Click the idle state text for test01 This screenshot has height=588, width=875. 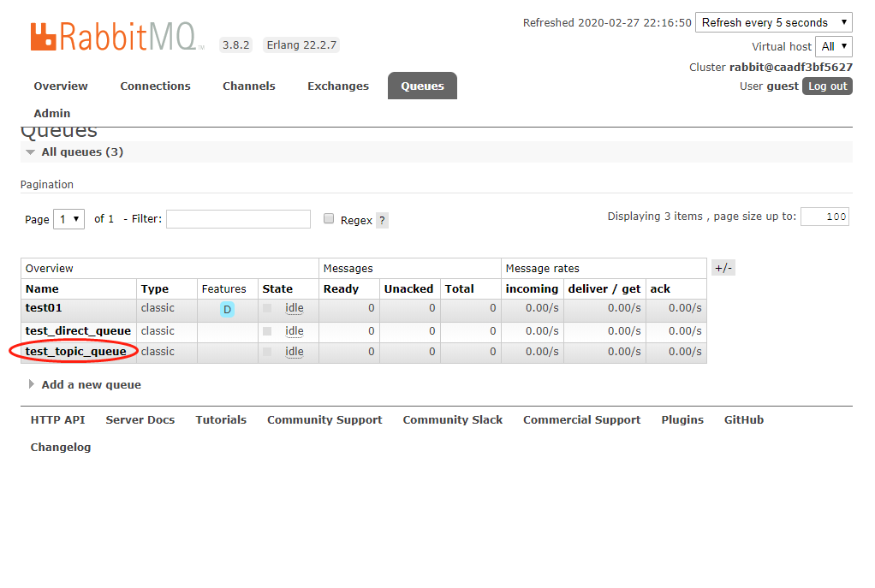tap(294, 308)
